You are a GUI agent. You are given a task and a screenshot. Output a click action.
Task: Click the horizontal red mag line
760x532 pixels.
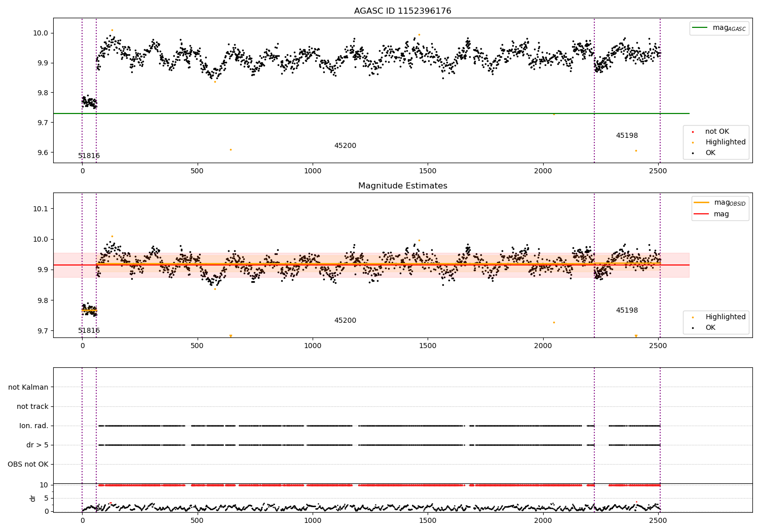[371, 265]
